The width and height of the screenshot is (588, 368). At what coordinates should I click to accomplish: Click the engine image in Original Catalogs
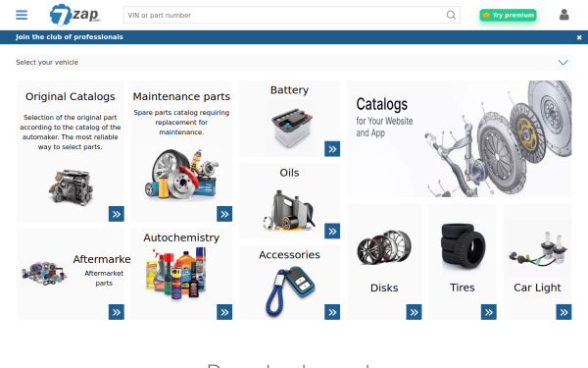[x=71, y=186]
